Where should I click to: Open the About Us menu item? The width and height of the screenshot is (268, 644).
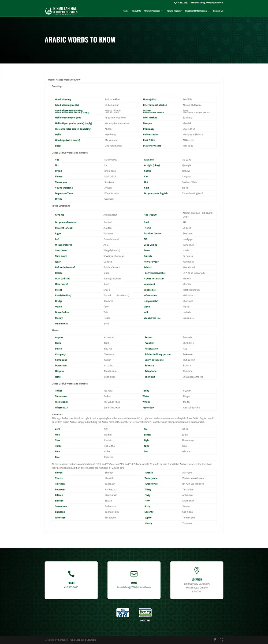[x=136, y=11]
